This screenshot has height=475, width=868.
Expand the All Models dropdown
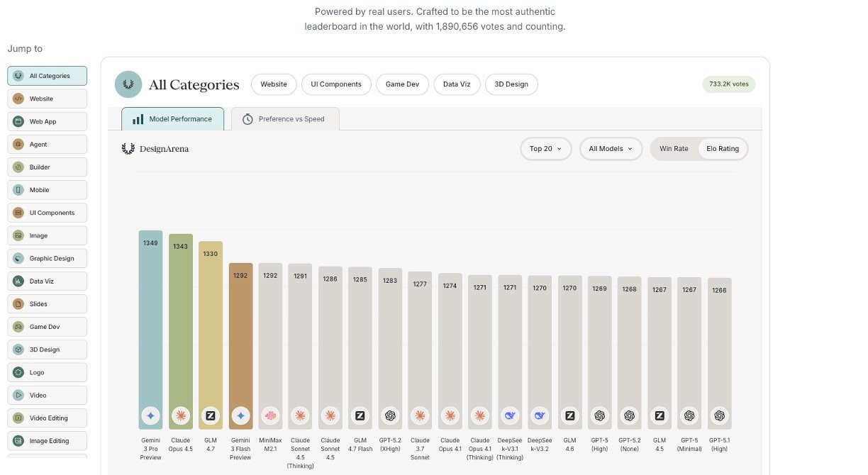point(611,149)
